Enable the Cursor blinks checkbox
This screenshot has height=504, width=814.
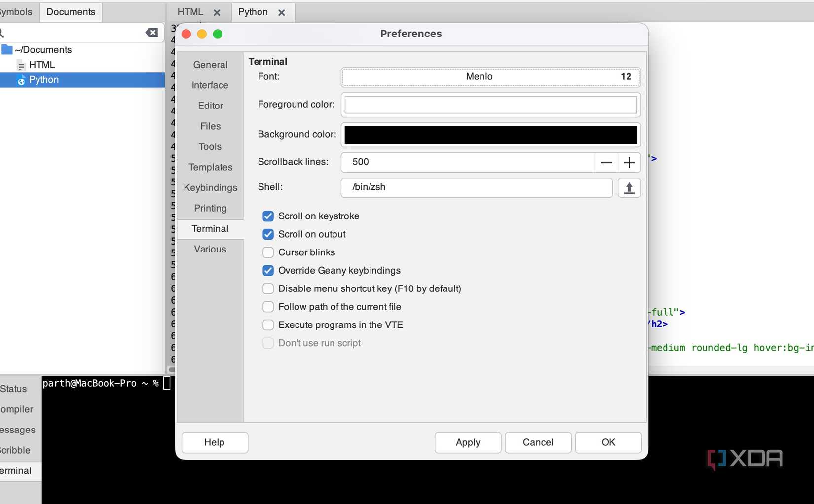(x=268, y=252)
